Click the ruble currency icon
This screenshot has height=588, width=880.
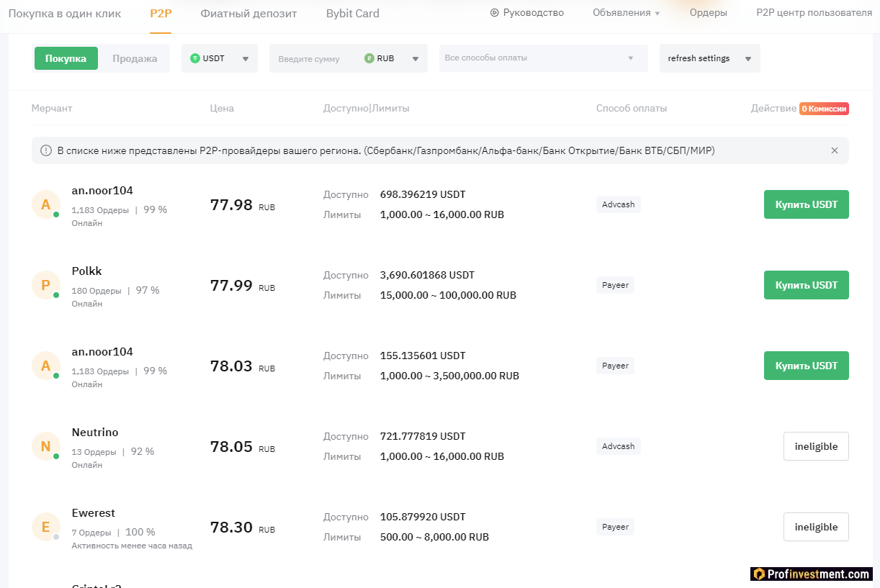369,58
